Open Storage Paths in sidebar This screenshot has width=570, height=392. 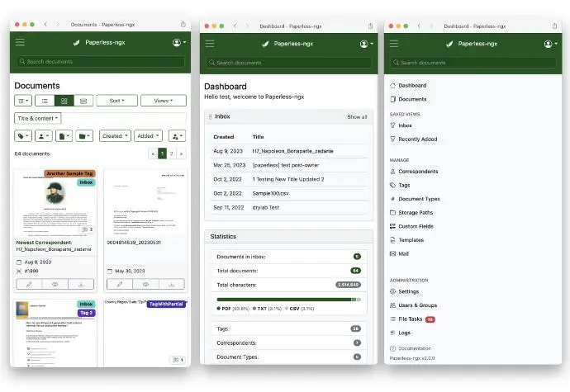click(411, 213)
